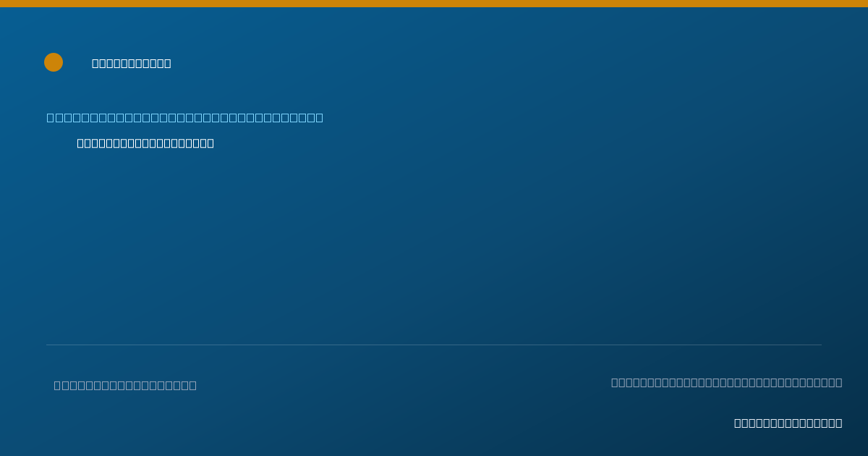Click the light blue headline text line
Viewport: 868px width, 456px height.
point(185,117)
